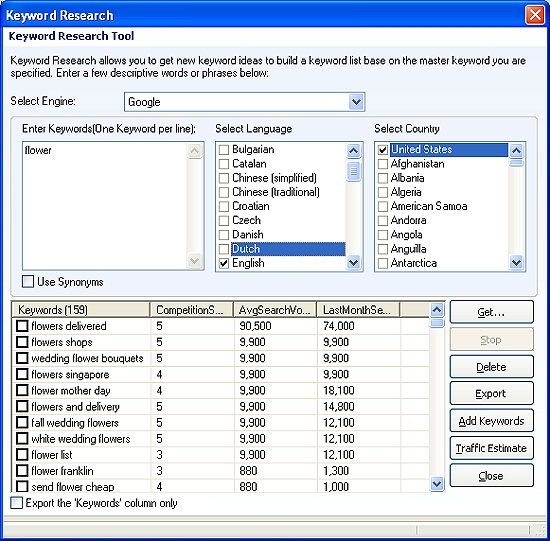Sort by the AvgSearchVo... column header
Screen dimensions: 550x541
[x=275, y=310]
